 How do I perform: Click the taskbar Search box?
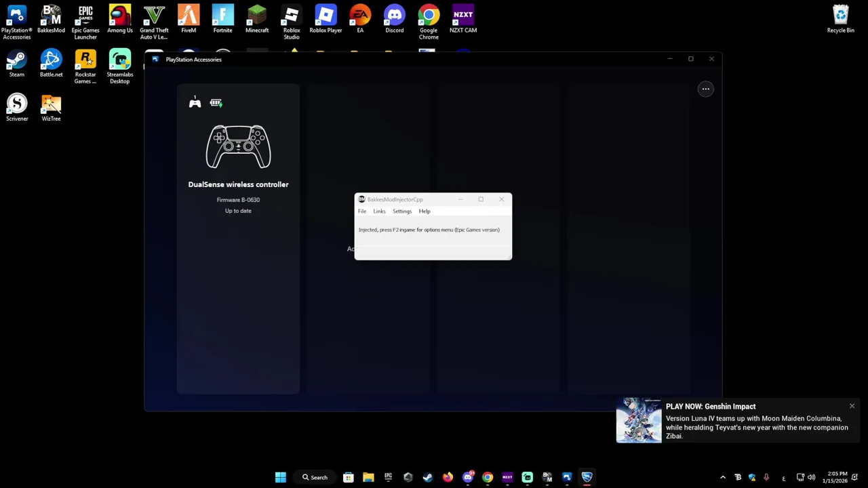tap(315, 477)
